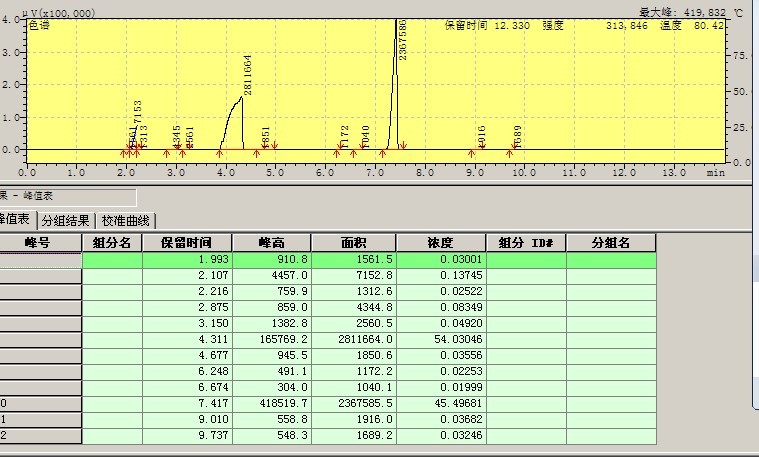Click the 浓度 column header
Screen dimensions: 759x457
(x=440, y=243)
